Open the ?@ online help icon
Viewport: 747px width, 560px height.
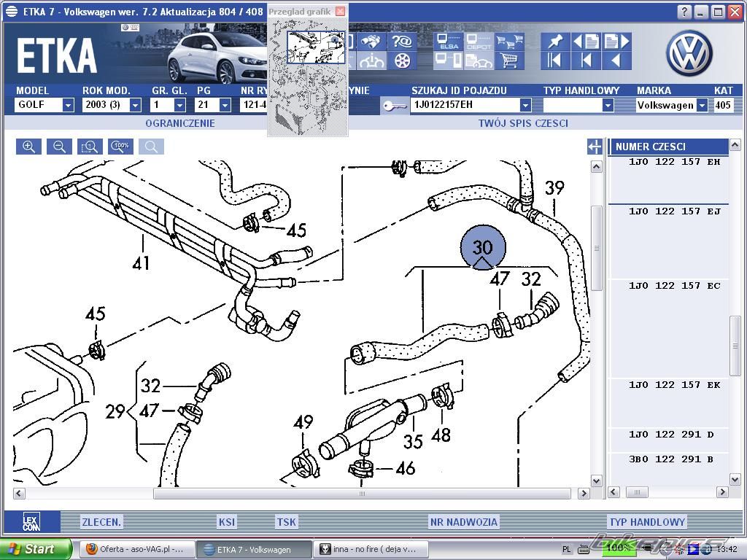pos(402,42)
